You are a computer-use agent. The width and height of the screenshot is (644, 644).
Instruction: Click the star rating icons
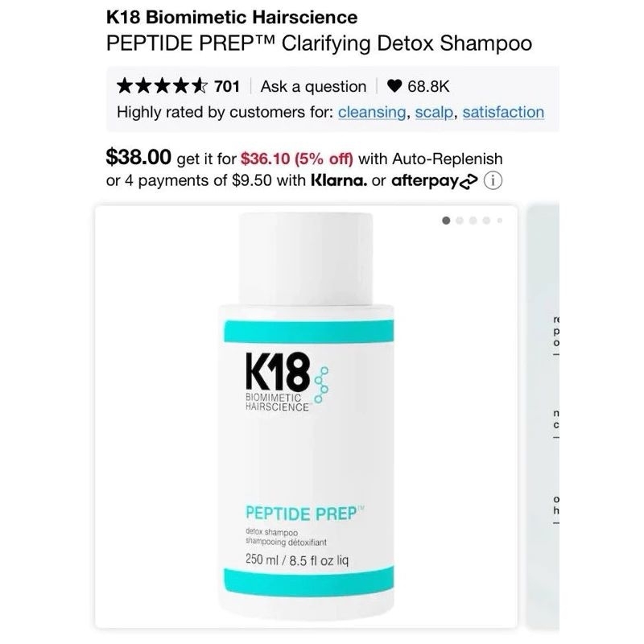coord(162,86)
